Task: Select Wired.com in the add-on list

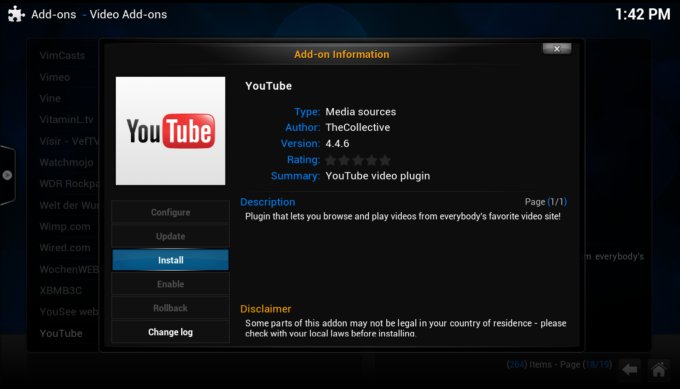Action: (65, 248)
